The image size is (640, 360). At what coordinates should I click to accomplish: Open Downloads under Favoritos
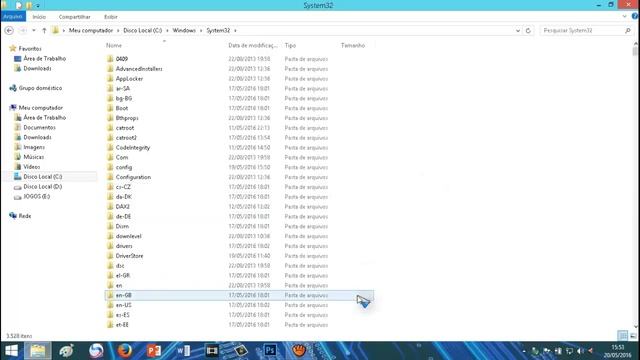point(37,68)
